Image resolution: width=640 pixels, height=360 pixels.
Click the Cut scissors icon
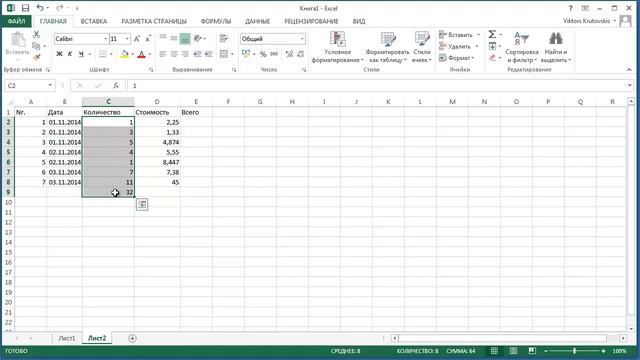point(37,35)
